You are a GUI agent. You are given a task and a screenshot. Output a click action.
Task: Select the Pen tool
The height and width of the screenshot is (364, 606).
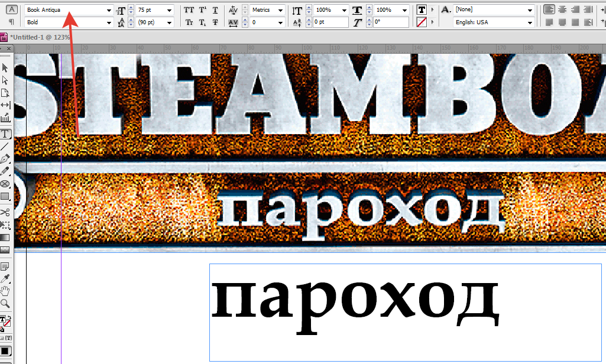click(x=5, y=159)
